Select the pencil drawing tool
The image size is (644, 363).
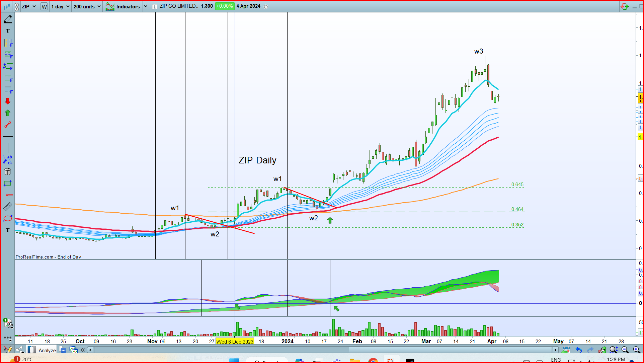pyautogui.click(x=8, y=19)
